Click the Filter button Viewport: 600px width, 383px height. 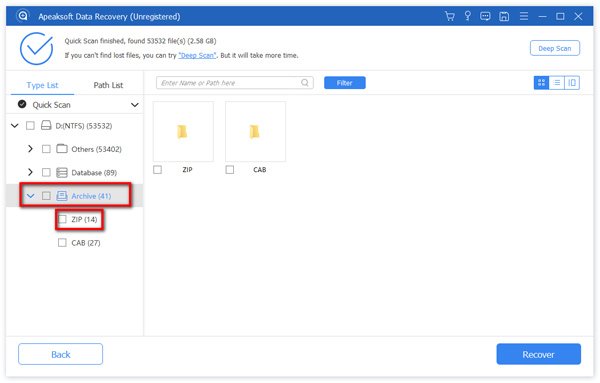(x=344, y=83)
